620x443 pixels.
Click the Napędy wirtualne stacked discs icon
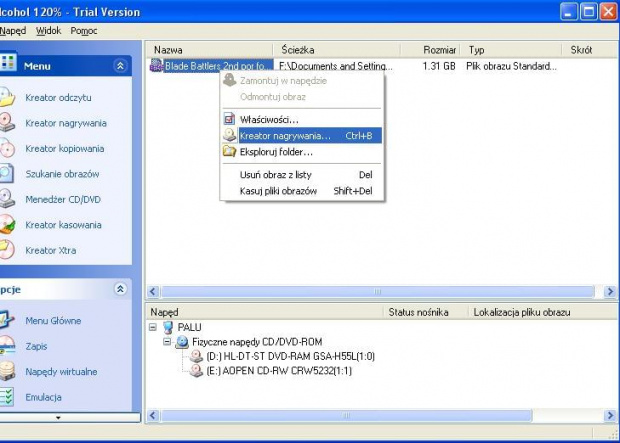7,371
